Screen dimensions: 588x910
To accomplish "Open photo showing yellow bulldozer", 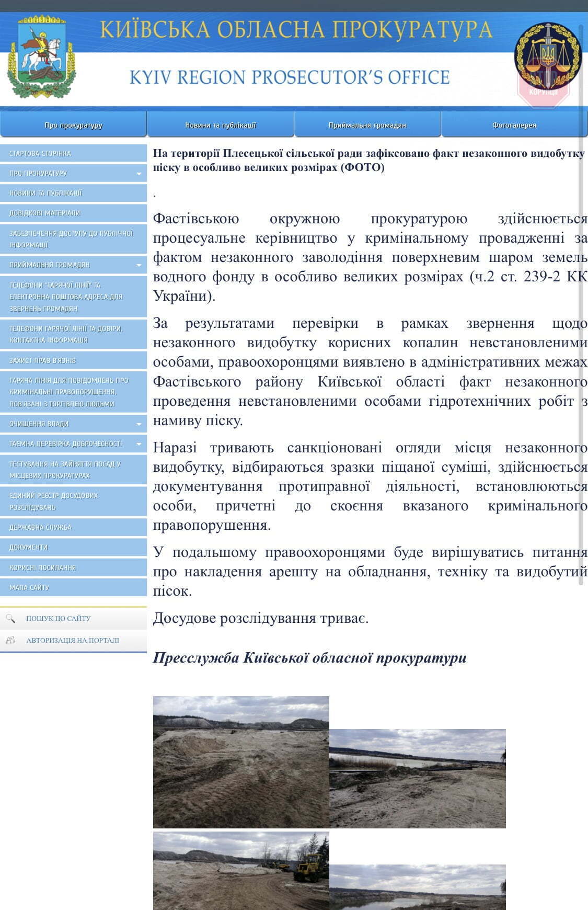I will (241, 871).
